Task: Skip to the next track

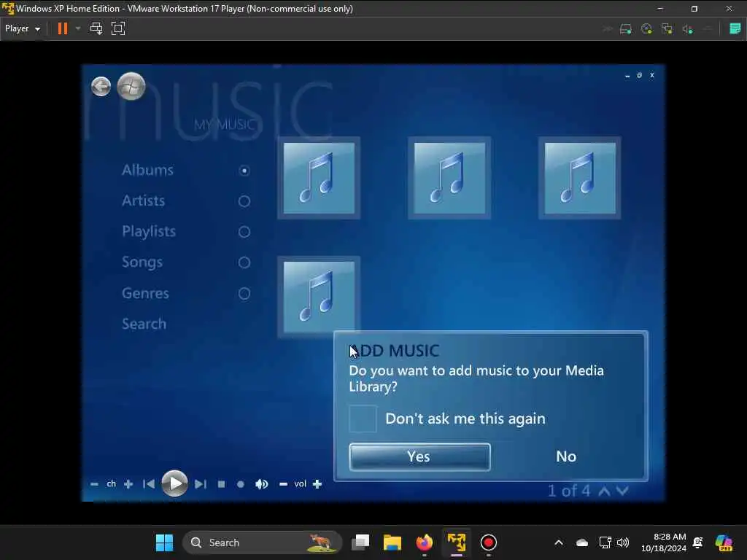Action: pos(201,484)
